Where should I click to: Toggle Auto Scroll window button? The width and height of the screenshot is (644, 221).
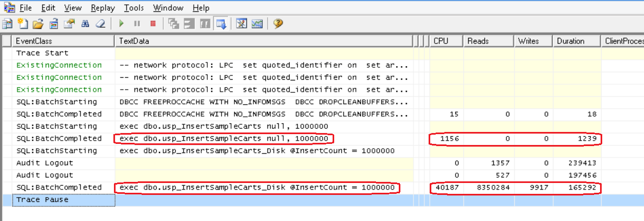tap(221, 24)
